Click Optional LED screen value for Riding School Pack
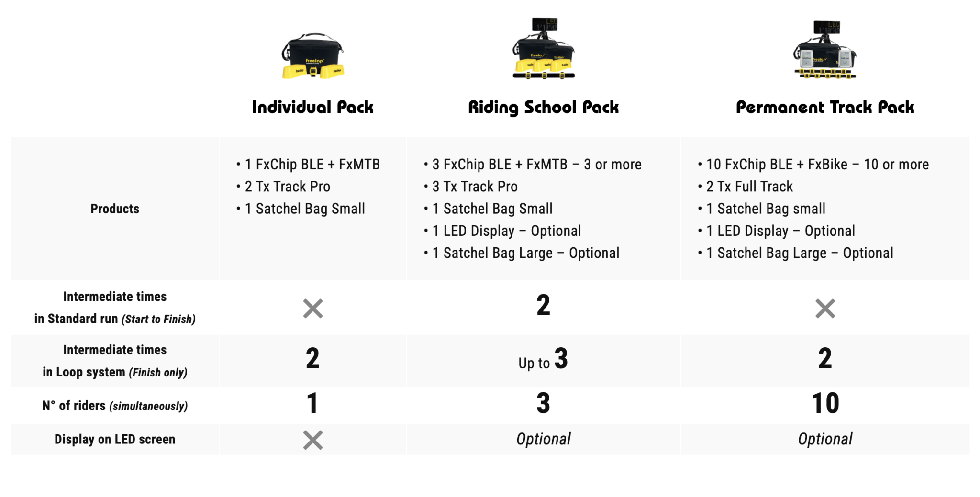The width and height of the screenshot is (980, 497). tap(543, 439)
